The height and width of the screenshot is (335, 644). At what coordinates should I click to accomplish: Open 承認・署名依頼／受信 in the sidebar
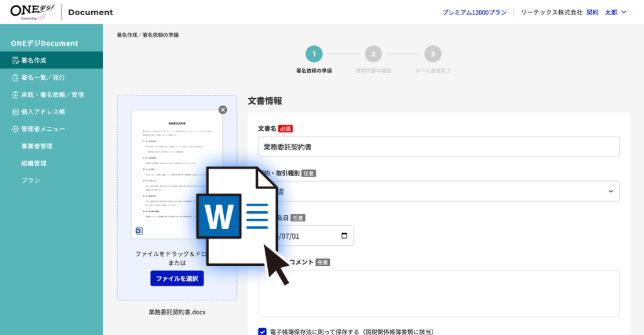(52, 94)
